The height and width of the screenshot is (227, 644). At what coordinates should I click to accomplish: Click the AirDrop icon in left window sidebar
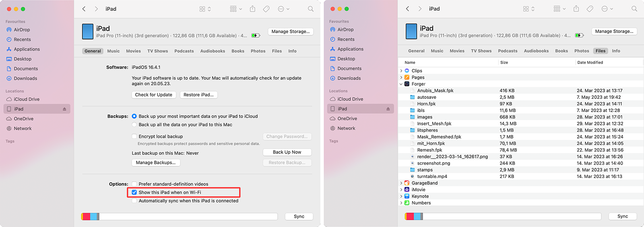[9, 30]
